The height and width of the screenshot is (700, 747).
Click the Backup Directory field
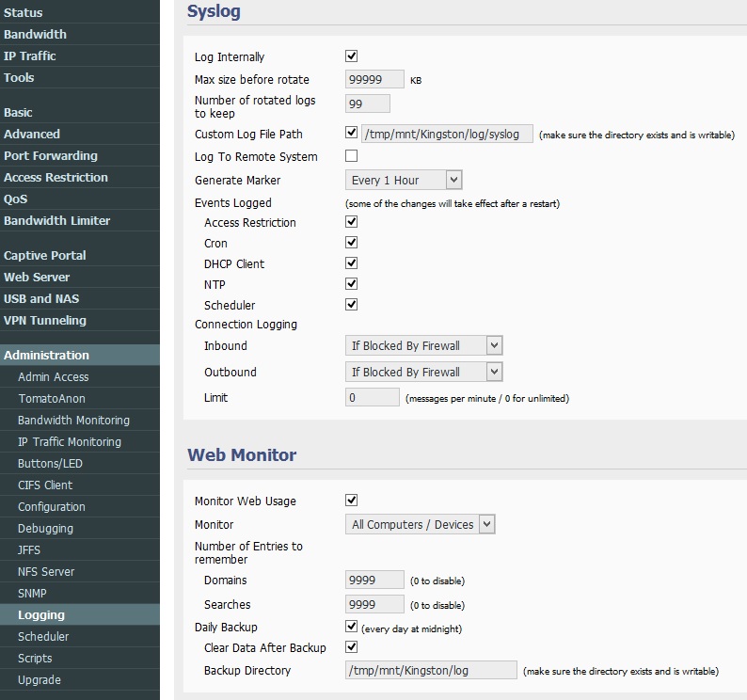pos(431,670)
